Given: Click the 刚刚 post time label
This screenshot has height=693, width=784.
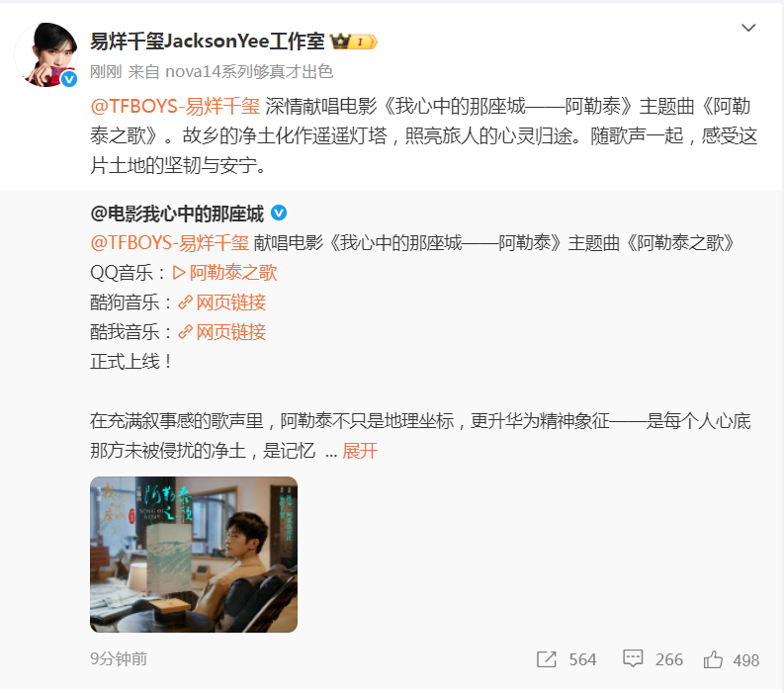Looking at the screenshot, I should click(106, 71).
